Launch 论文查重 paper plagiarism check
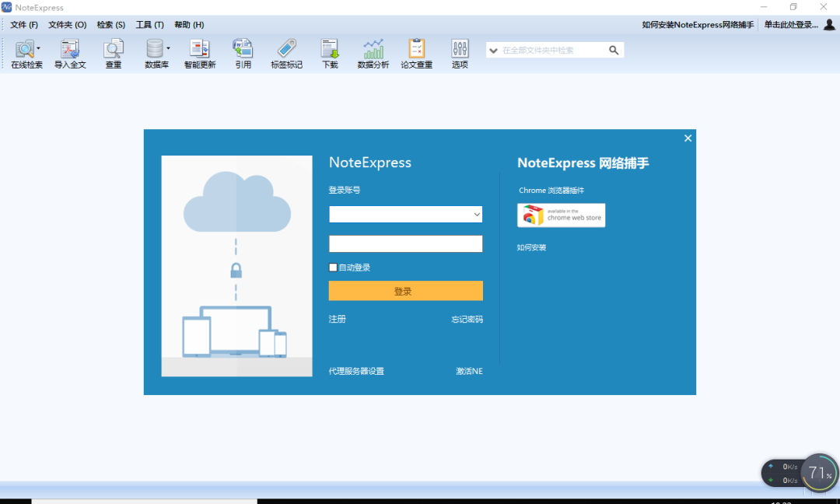840x504 pixels. 416,54
